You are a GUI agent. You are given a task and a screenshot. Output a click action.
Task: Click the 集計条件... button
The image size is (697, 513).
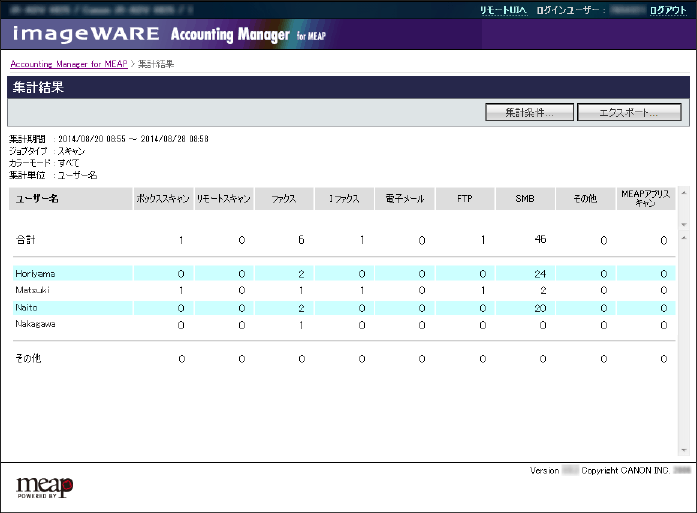click(x=528, y=113)
